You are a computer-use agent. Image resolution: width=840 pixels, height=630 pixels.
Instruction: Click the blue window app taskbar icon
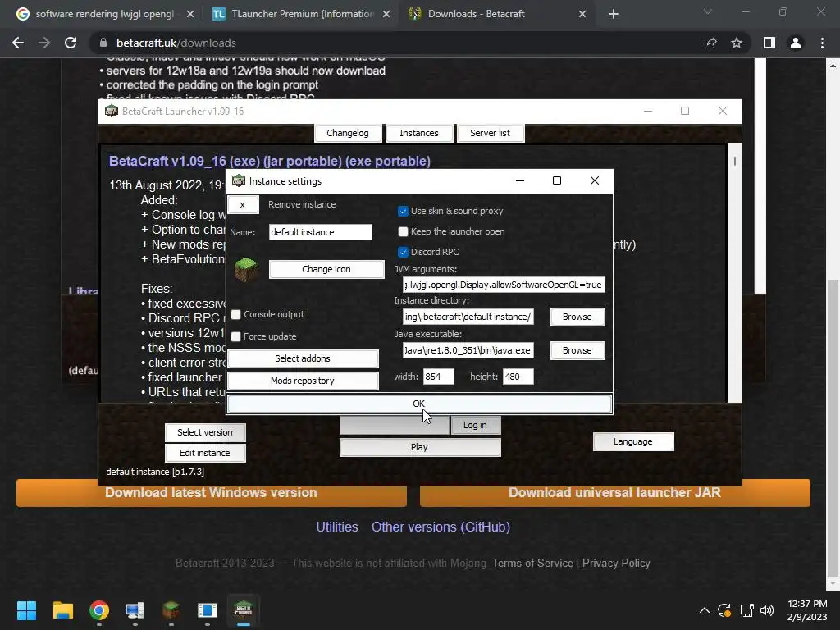click(x=208, y=610)
